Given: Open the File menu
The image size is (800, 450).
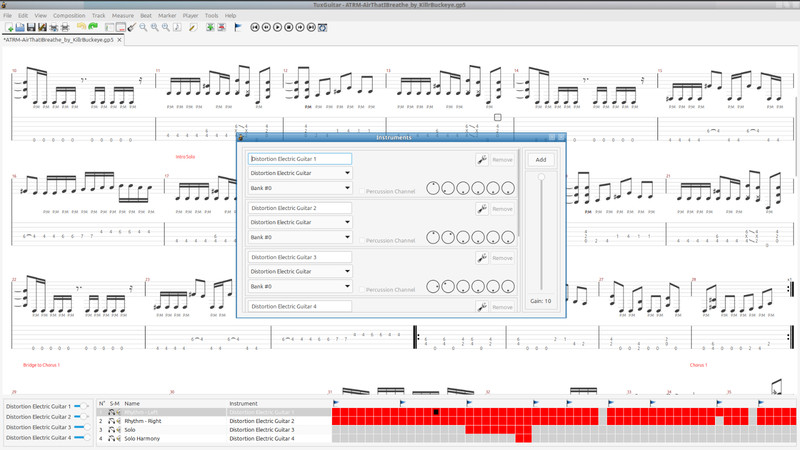Looking at the screenshot, I should click(x=8, y=16).
